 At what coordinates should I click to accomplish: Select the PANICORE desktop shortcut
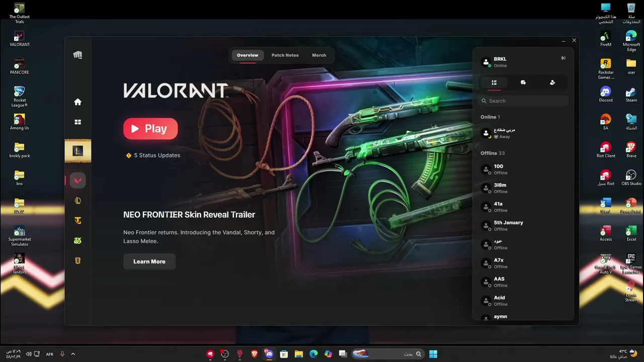coord(20,66)
